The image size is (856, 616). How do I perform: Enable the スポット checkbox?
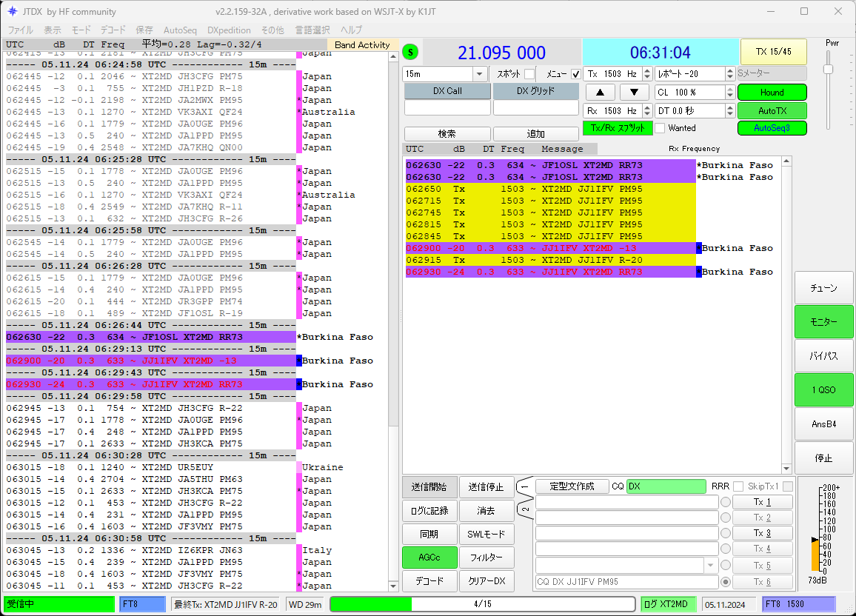[x=529, y=73]
